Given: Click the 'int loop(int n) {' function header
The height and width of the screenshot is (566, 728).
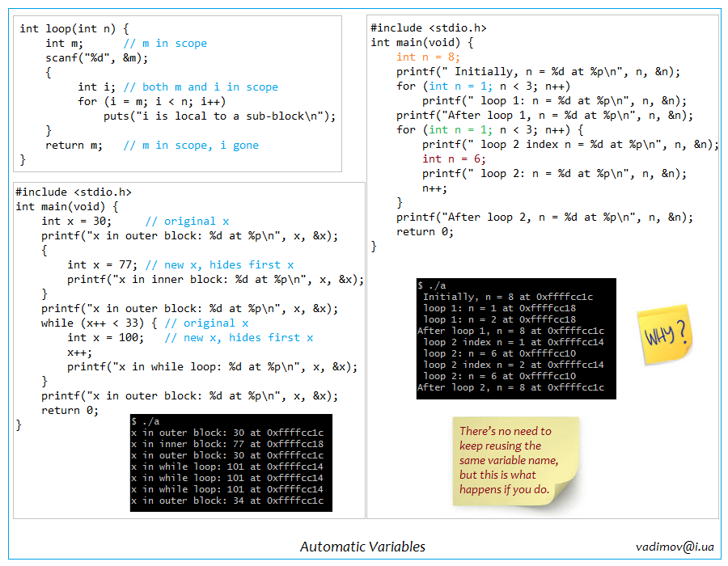Looking at the screenshot, I should [x=74, y=29].
